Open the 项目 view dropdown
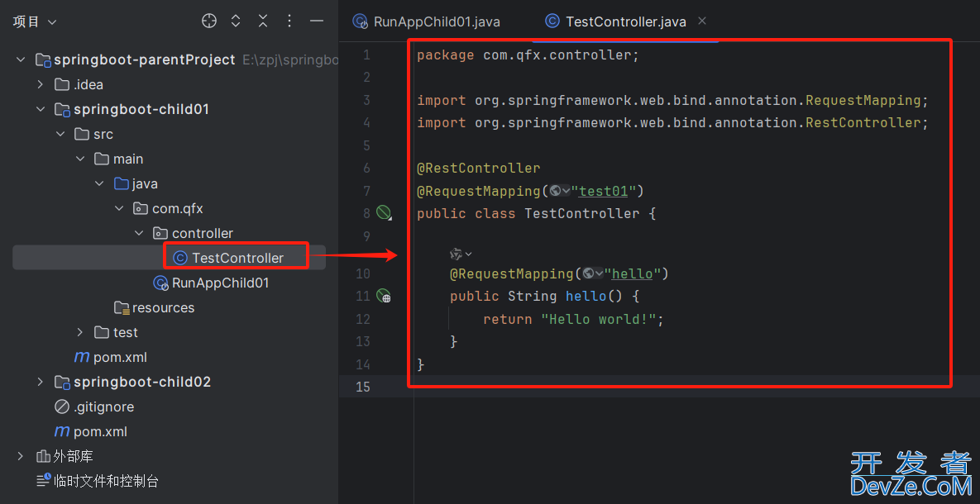The image size is (980, 504). [x=35, y=21]
